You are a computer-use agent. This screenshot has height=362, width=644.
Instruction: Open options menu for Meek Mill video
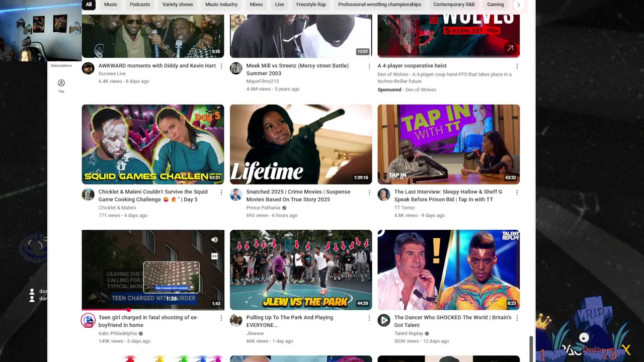tap(369, 66)
